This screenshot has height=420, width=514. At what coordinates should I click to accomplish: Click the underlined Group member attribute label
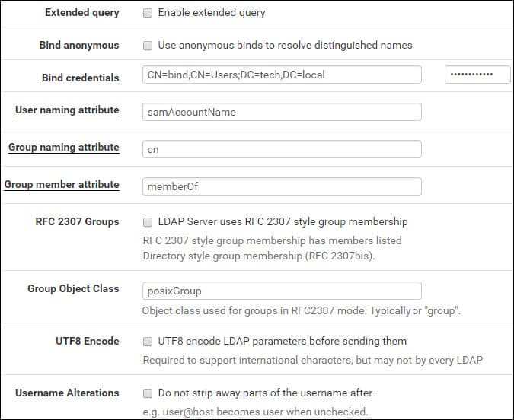coord(62,184)
